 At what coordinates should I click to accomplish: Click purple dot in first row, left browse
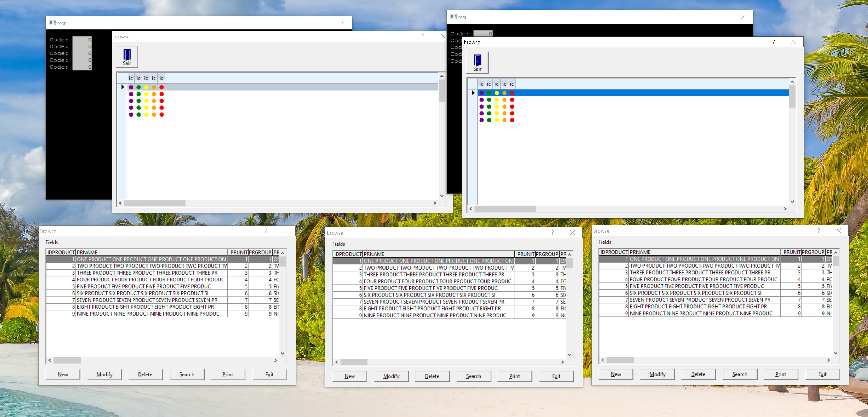(131, 87)
